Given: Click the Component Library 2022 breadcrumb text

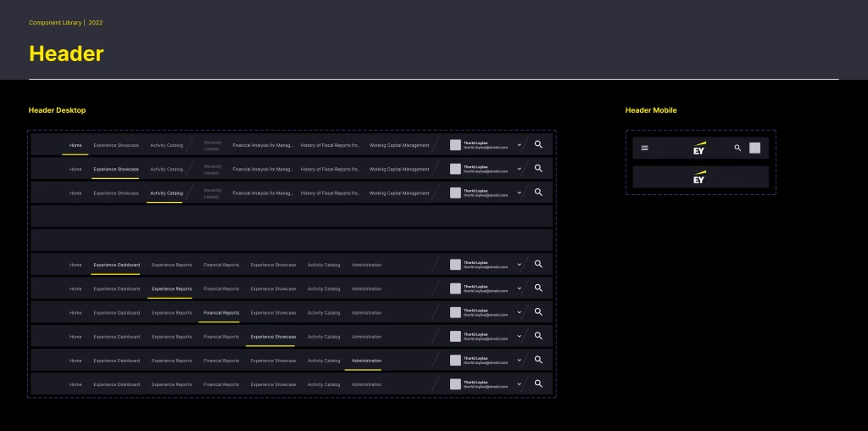Looking at the screenshot, I should click(x=66, y=23).
